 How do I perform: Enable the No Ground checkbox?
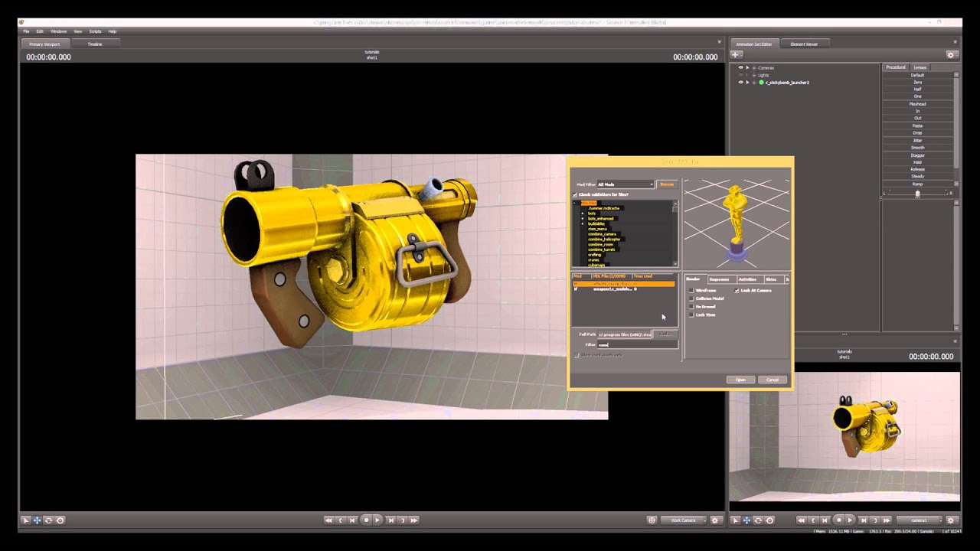tap(691, 306)
